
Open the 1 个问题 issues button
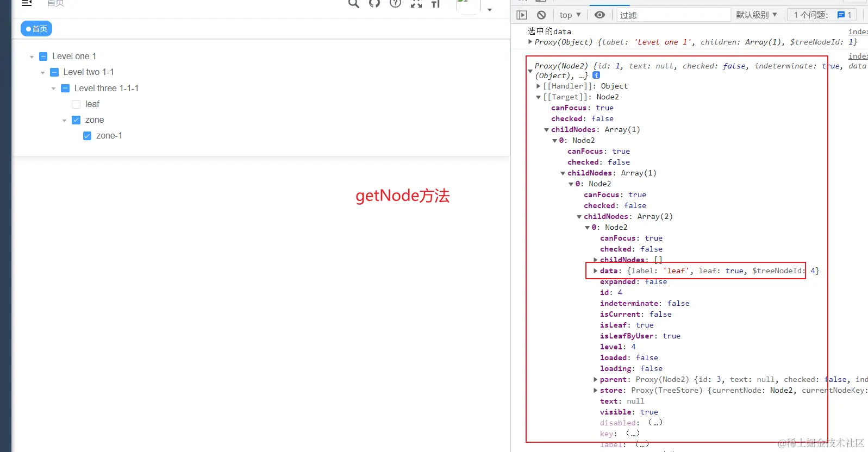(822, 15)
